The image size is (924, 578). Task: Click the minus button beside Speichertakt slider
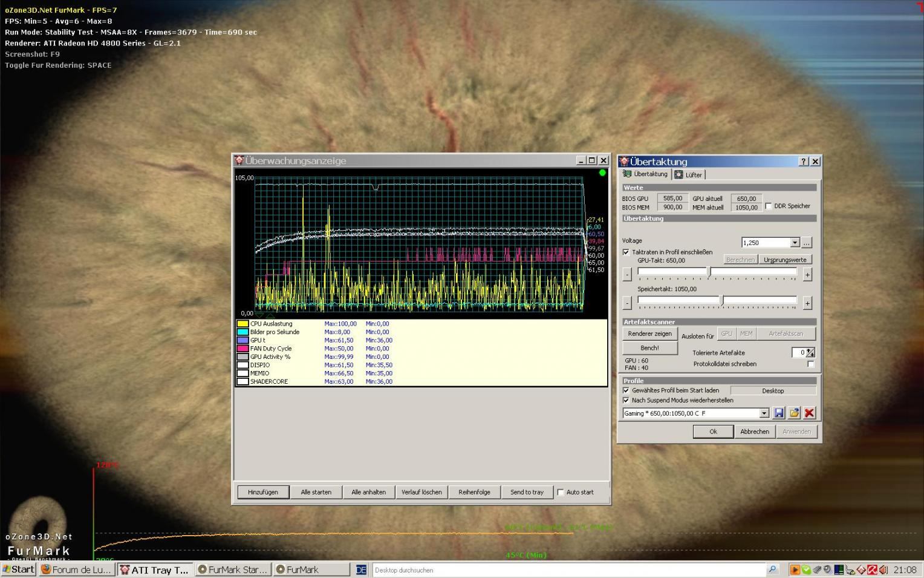tap(627, 303)
